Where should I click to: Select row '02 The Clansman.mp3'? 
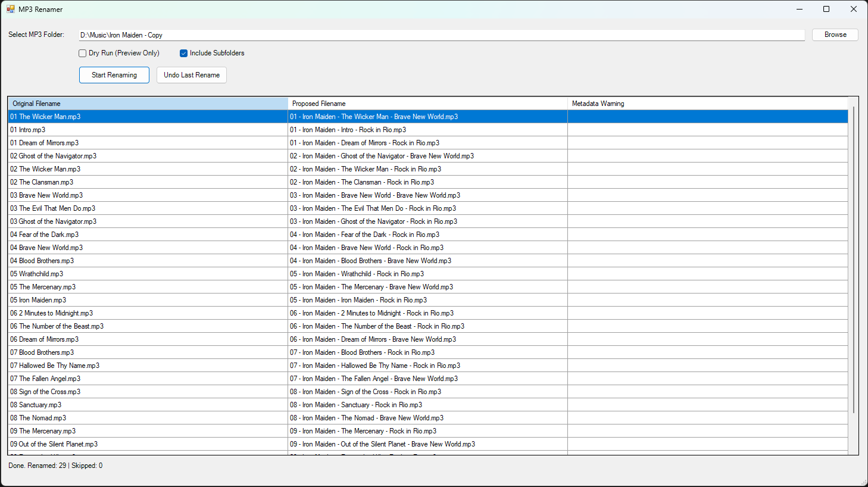tap(427, 182)
